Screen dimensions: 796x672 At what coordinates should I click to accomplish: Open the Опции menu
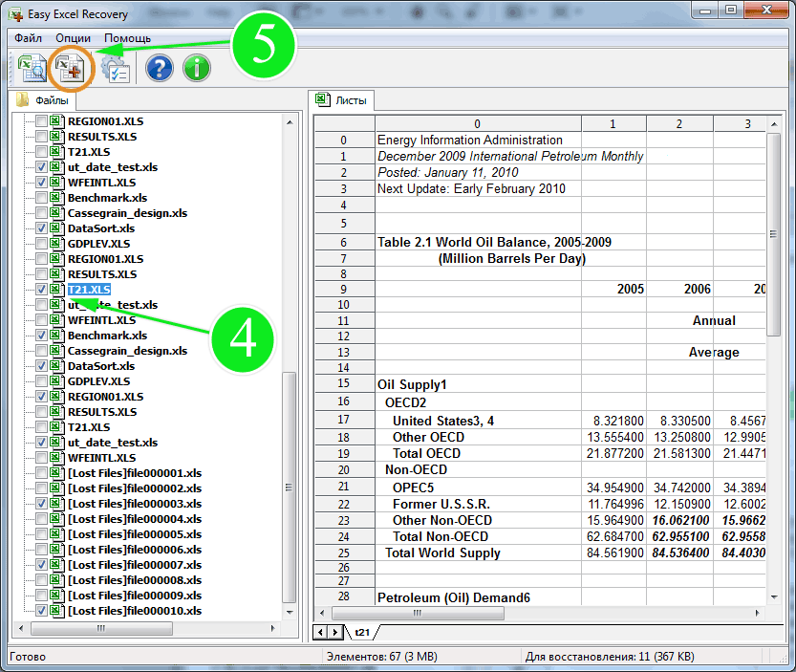coord(74,38)
